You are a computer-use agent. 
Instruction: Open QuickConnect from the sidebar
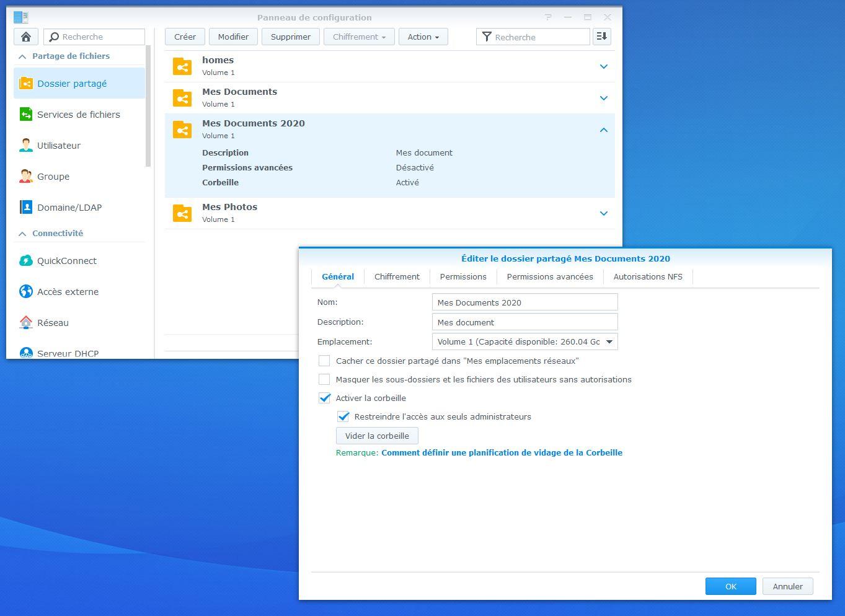pos(26,261)
